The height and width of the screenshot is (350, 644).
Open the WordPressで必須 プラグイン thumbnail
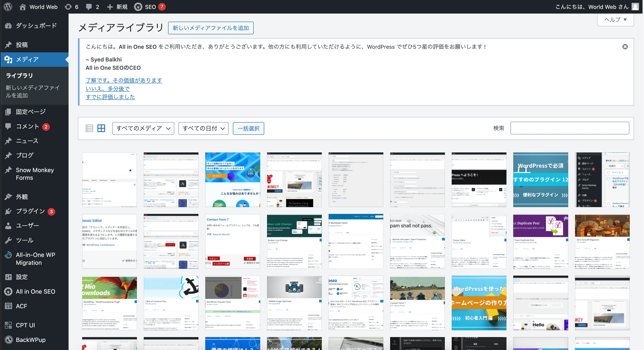[540, 180]
